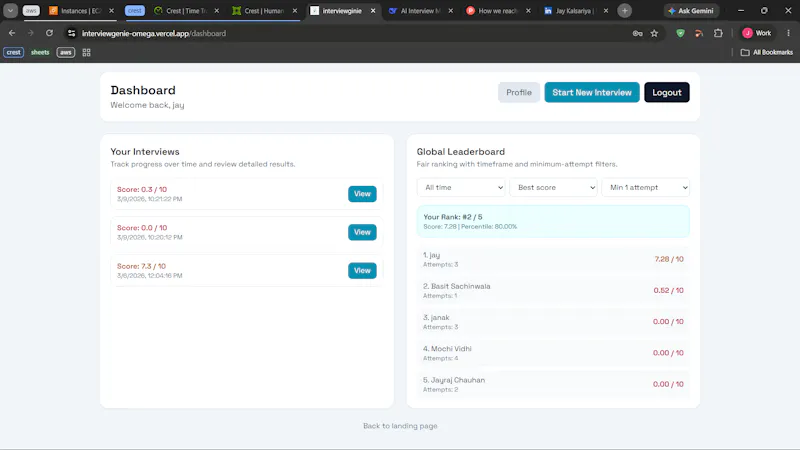Go back with the browser back arrow
800x450 pixels.
point(12,33)
